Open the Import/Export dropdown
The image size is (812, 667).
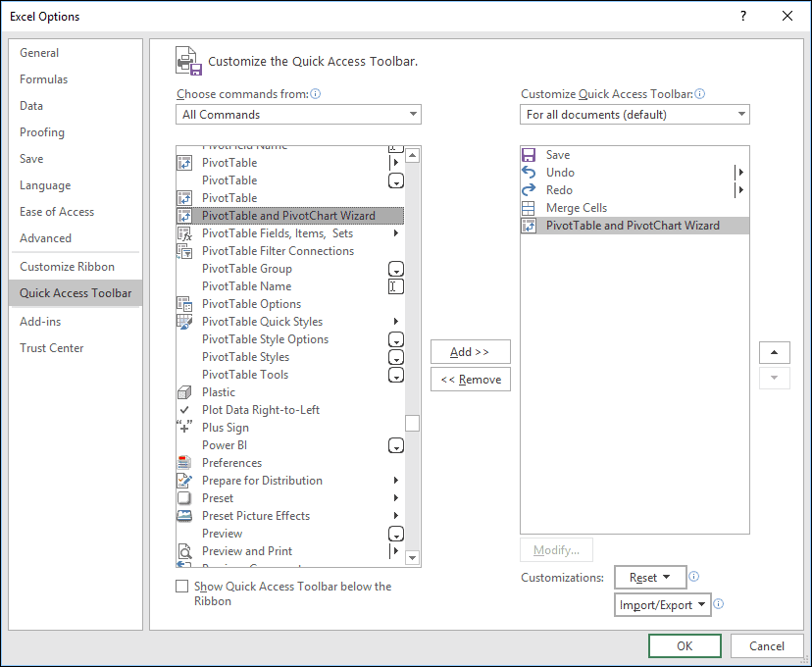click(663, 605)
